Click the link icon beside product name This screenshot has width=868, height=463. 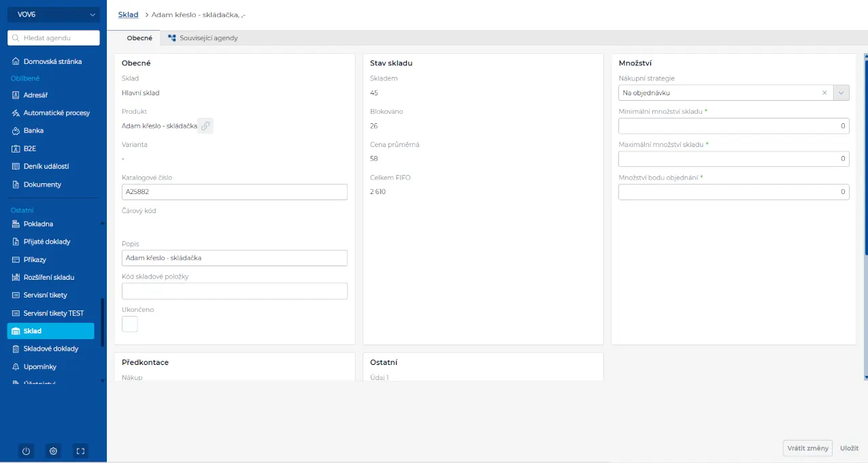click(205, 126)
